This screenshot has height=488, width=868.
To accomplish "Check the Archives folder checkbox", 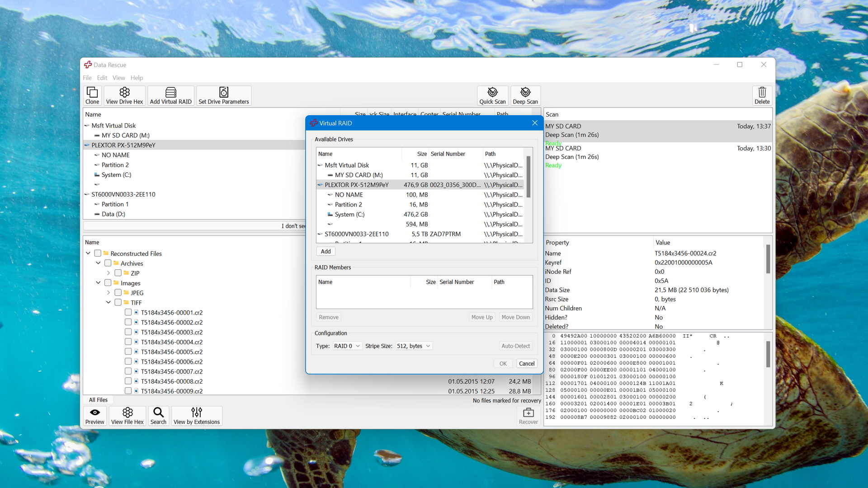I will [108, 263].
